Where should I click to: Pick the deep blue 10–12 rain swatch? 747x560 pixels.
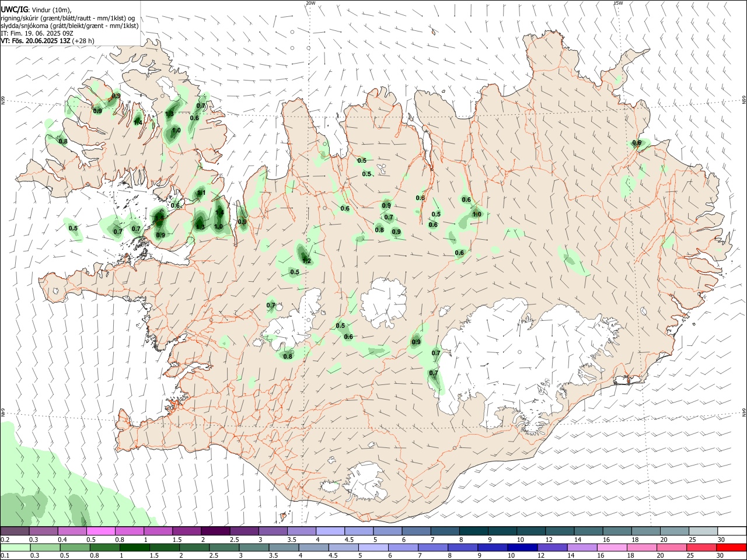tap(522, 548)
